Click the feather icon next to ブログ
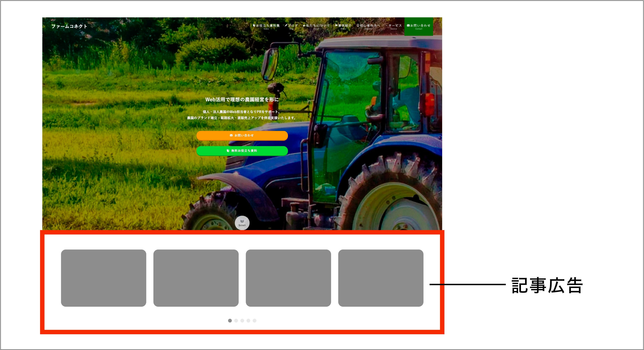This screenshot has height=350, width=644. point(286,25)
